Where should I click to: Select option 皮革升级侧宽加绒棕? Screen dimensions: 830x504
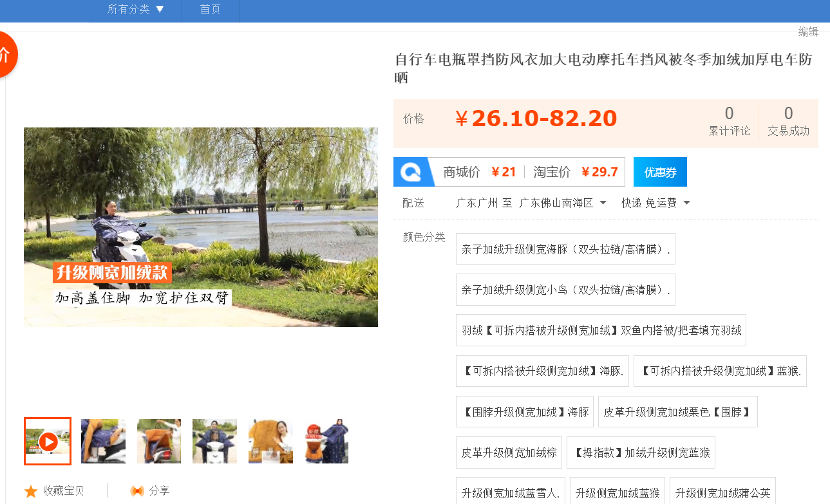[x=509, y=453]
